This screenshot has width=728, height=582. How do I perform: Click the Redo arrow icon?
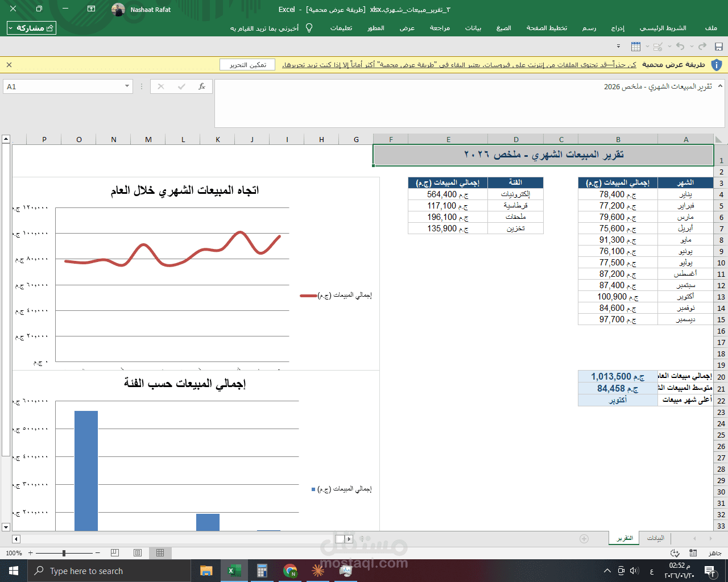[x=702, y=47]
